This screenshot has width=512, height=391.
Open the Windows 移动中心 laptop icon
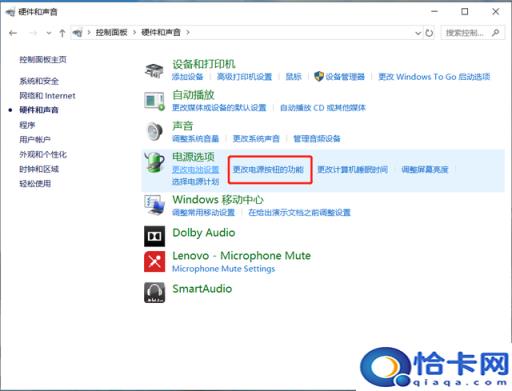tap(154, 205)
